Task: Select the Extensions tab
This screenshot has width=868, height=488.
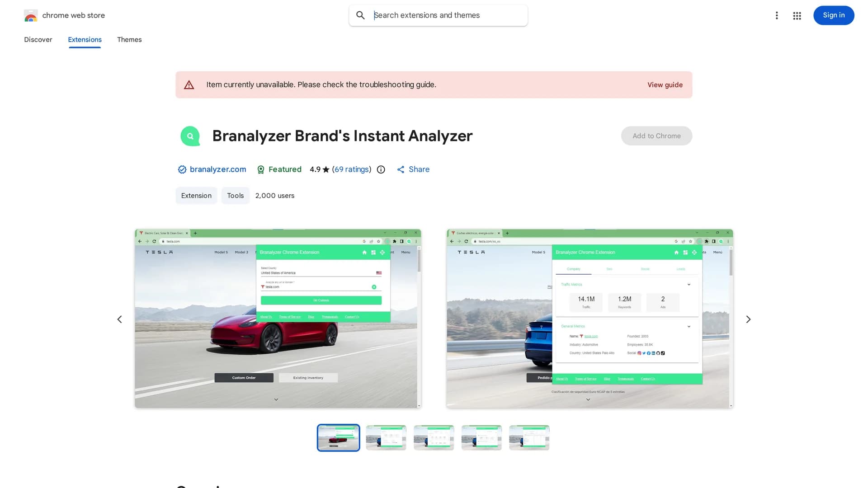Action: [85, 40]
